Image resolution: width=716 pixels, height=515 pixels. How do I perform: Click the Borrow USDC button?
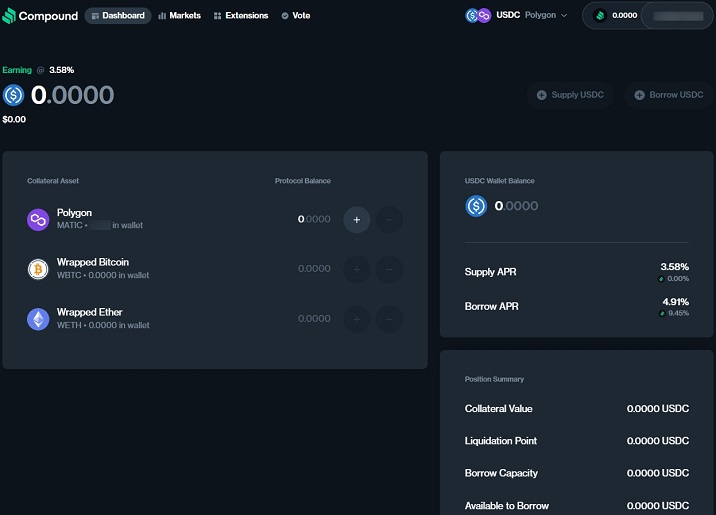669,95
